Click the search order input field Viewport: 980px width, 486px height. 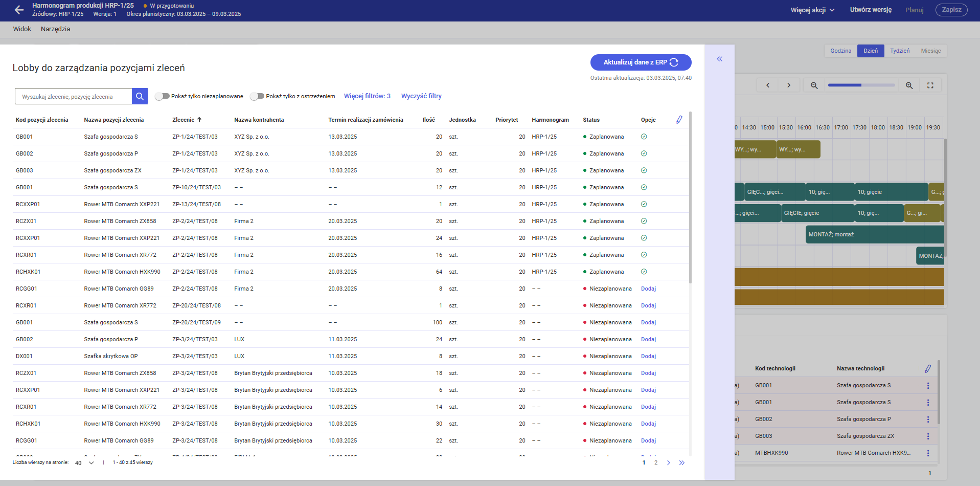click(x=74, y=96)
